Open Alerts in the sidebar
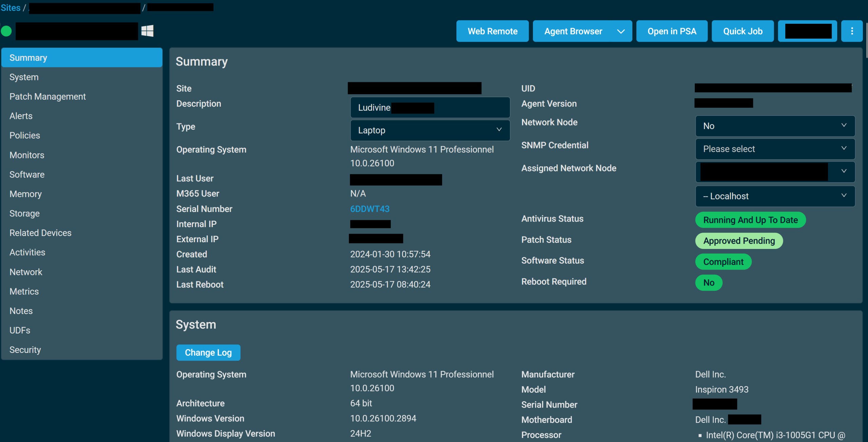 coord(82,116)
